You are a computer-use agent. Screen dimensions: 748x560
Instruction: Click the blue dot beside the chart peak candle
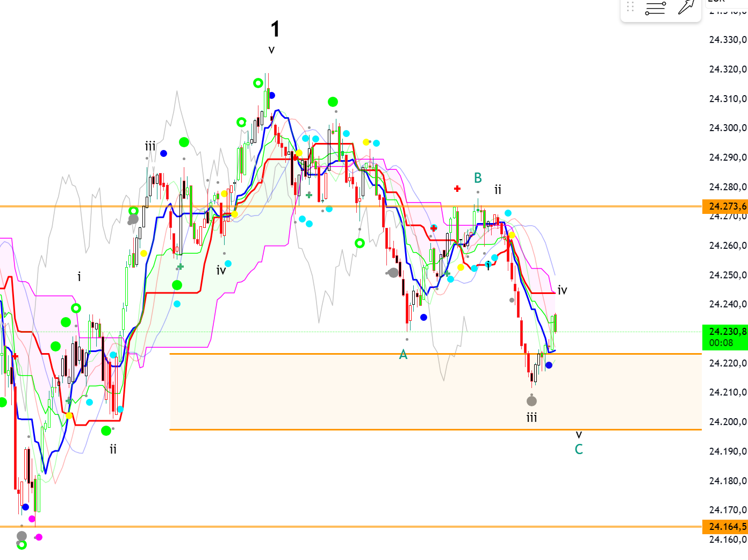pos(272,95)
